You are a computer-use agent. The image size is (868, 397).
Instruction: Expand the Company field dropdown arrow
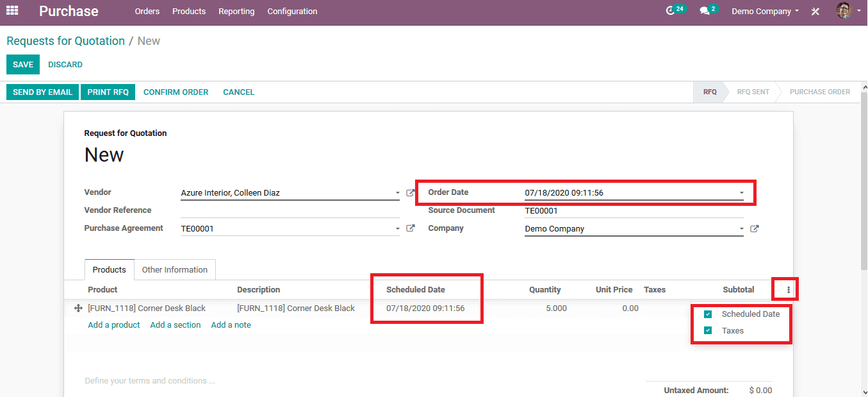click(741, 229)
